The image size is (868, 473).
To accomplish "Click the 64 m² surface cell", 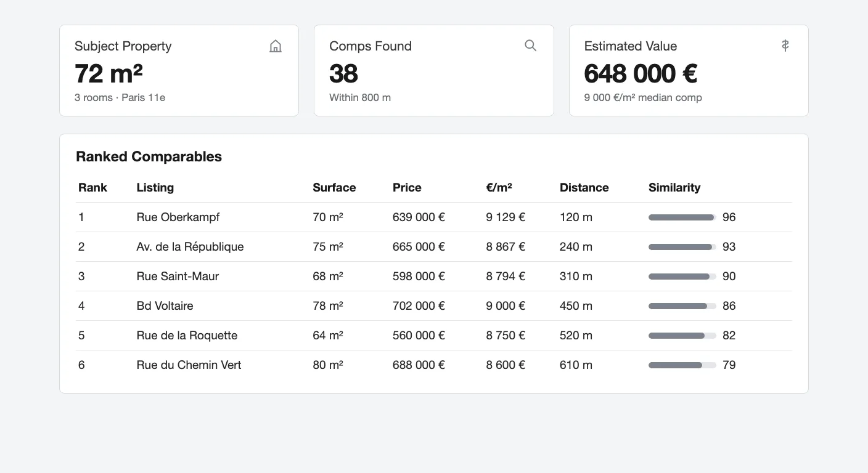I will click(328, 336).
